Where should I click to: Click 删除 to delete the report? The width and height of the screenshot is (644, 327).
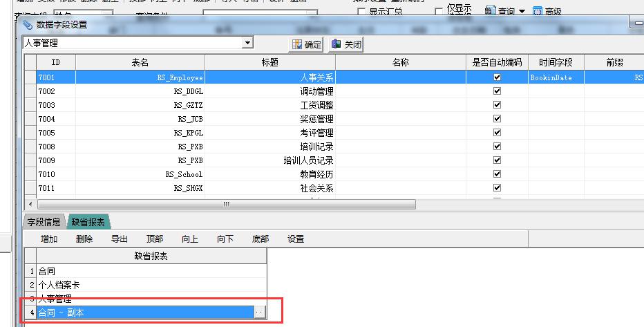pos(84,239)
